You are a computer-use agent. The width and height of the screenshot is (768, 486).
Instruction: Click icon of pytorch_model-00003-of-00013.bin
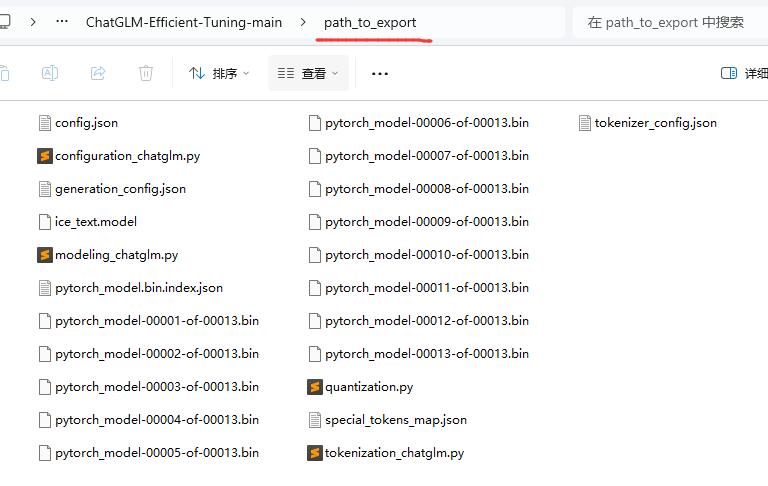pyautogui.click(x=45, y=387)
